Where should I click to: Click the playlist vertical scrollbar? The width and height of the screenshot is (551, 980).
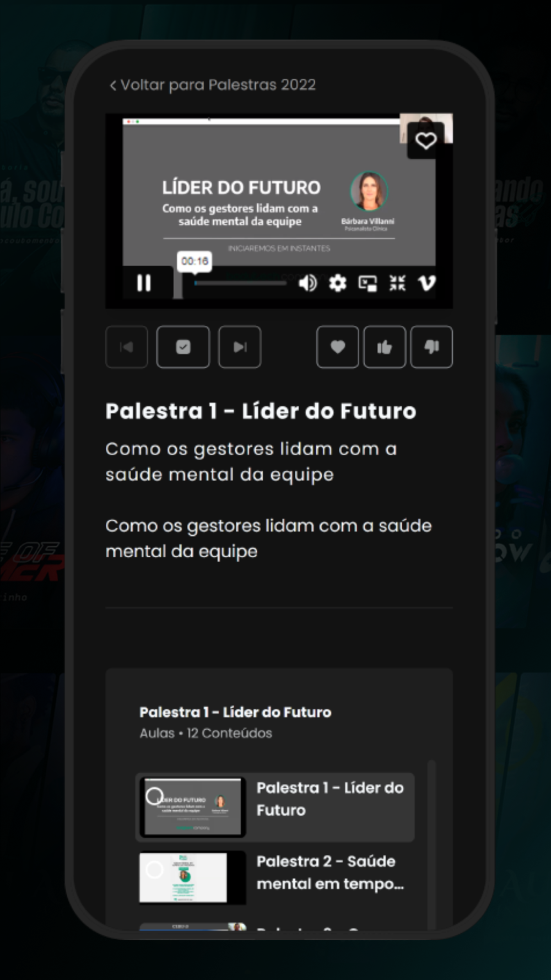click(431, 844)
